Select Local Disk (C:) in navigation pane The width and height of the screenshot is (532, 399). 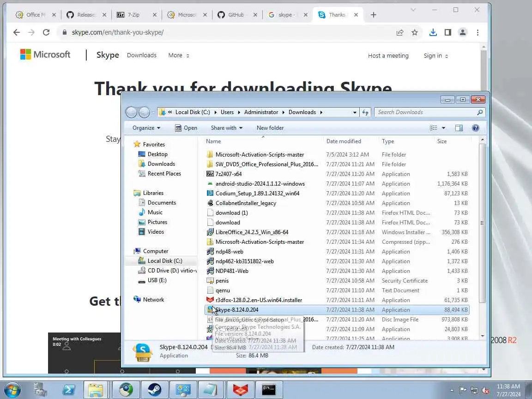[x=164, y=261]
